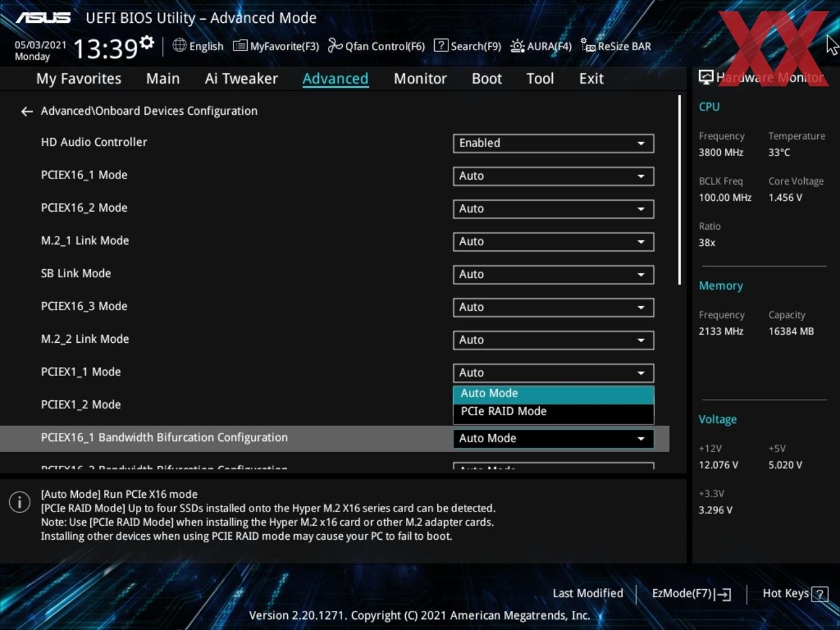Click the 33°C temperature value
The width and height of the screenshot is (840, 630).
(x=779, y=153)
